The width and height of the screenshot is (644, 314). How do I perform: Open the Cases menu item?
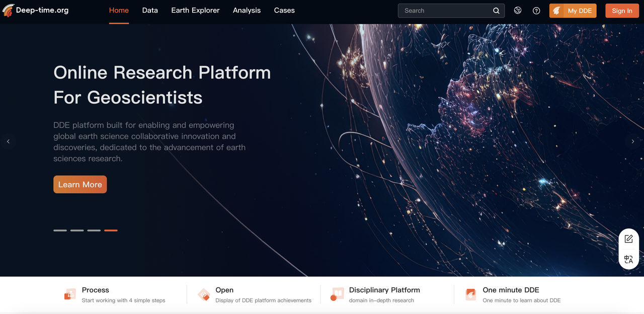284,10
